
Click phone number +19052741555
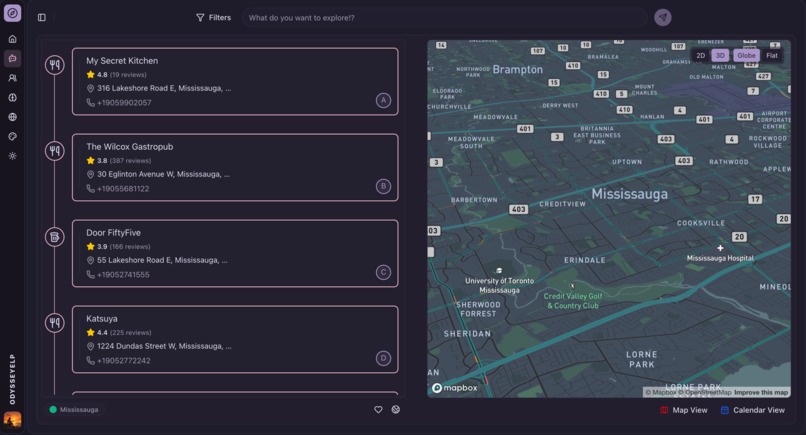pos(123,275)
